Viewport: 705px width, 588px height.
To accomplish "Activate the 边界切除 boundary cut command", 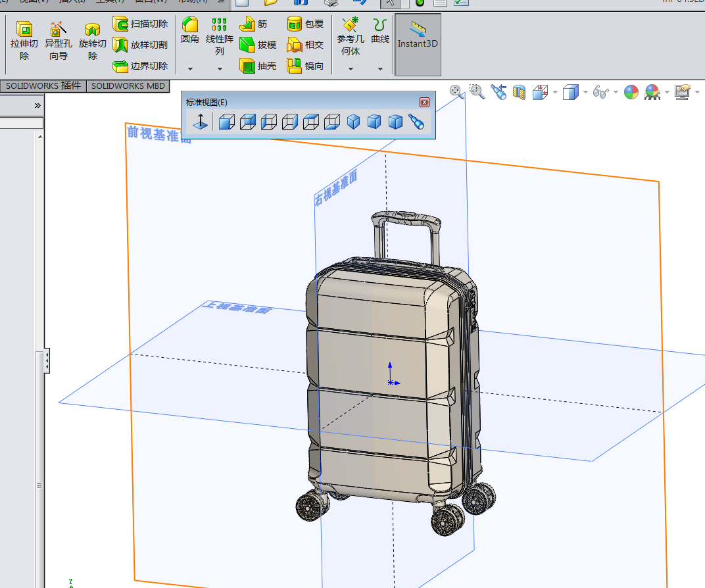I will tap(140, 66).
